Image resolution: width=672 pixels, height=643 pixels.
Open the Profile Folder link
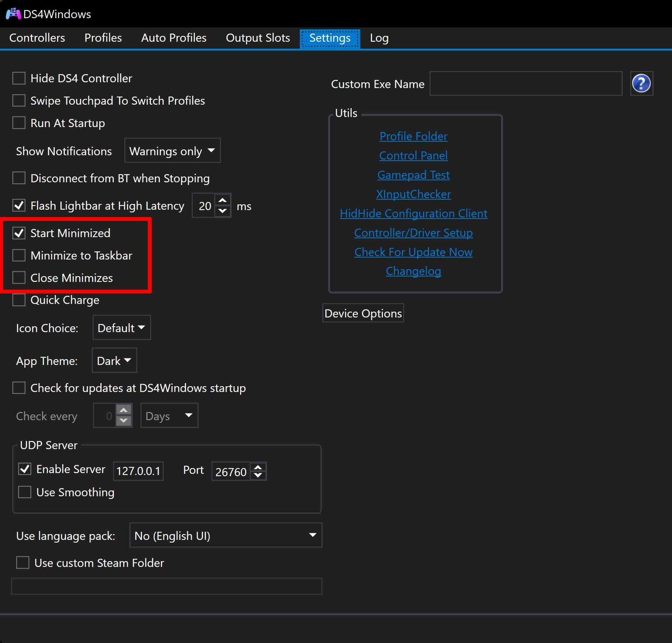413,136
